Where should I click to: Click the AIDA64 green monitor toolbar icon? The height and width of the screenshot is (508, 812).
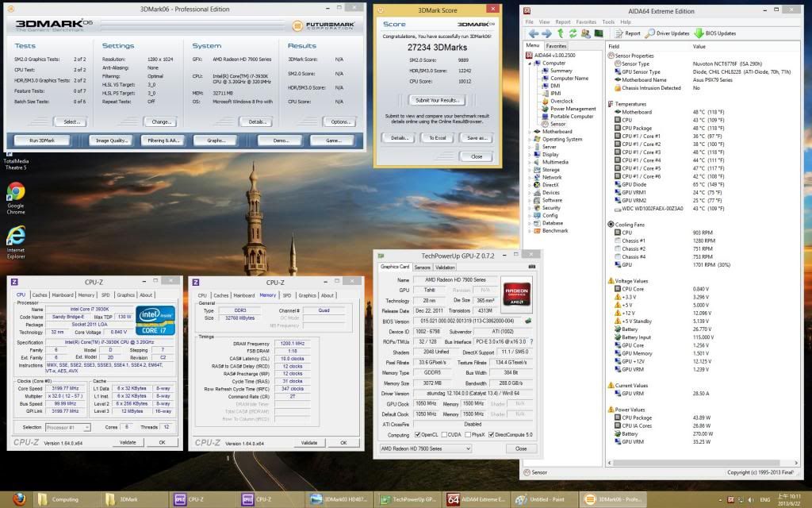pos(599,33)
